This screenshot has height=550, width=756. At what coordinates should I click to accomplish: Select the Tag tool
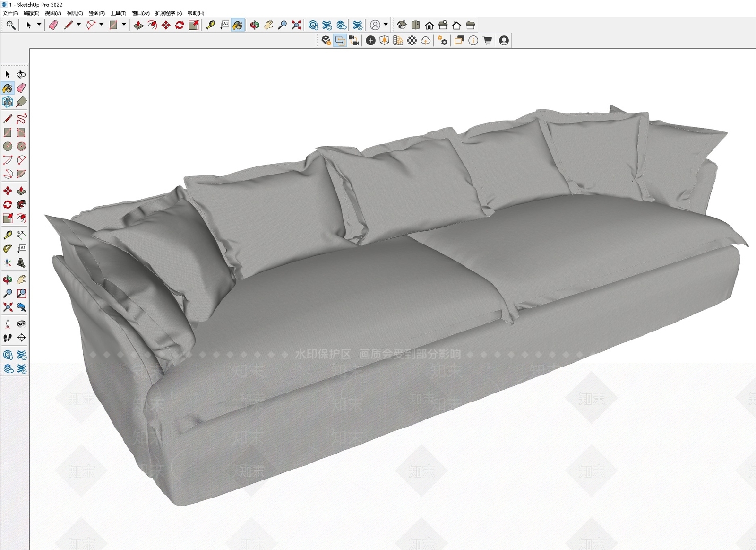[21, 102]
